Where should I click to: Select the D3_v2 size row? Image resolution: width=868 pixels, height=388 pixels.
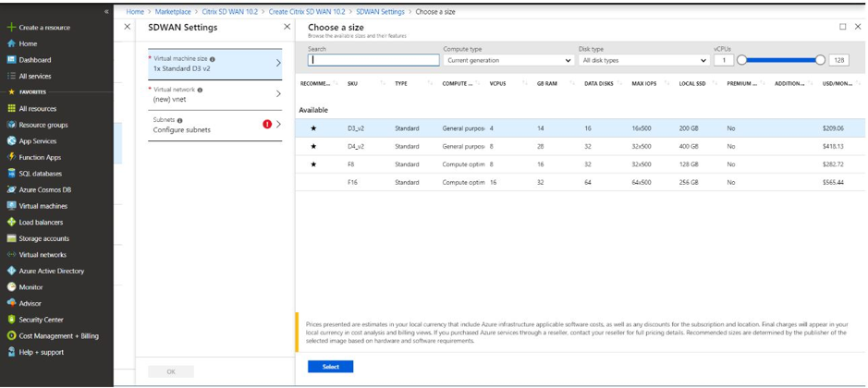pyautogui.click(x=580, y=127)
